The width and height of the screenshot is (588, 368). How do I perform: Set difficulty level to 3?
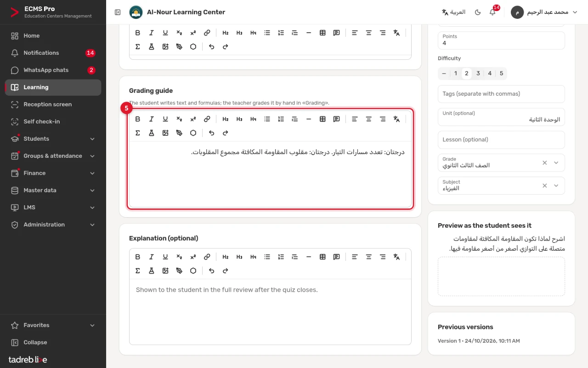click(x=478, y=74)
